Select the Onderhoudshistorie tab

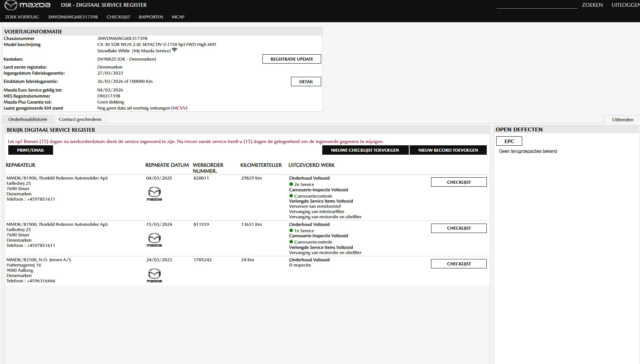coord(28,119)
